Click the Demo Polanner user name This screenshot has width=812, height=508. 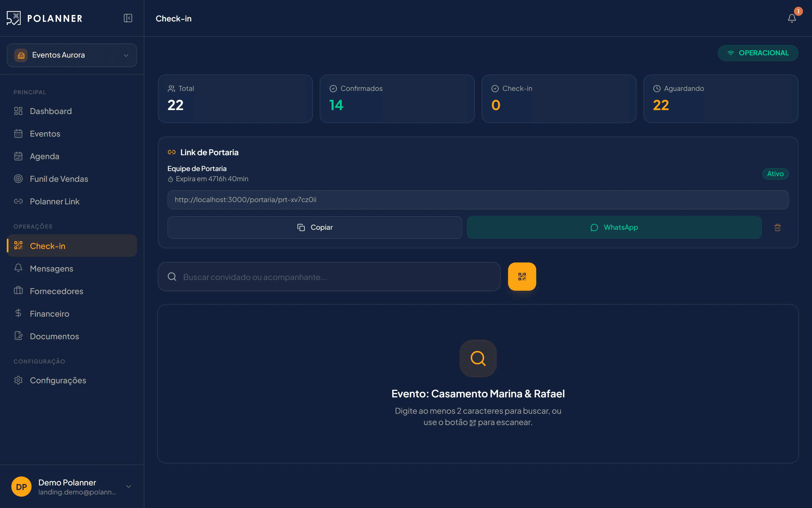[x=67, y=483]
